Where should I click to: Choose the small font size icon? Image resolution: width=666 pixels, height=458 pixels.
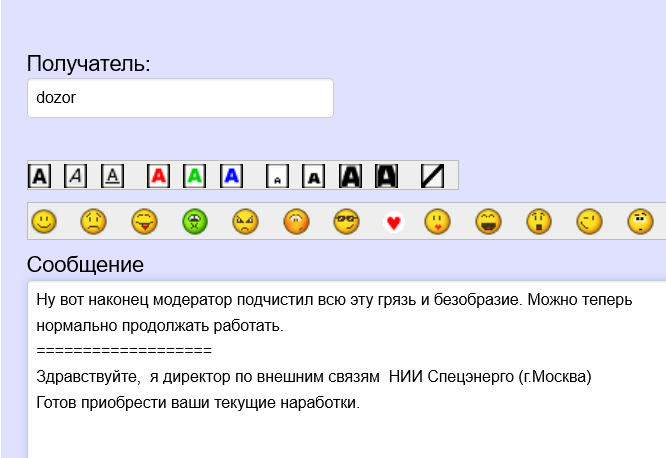point(313,176)
